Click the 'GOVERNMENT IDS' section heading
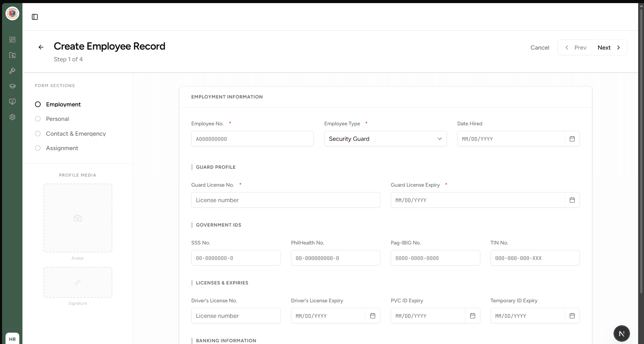 tap(218, 225)
